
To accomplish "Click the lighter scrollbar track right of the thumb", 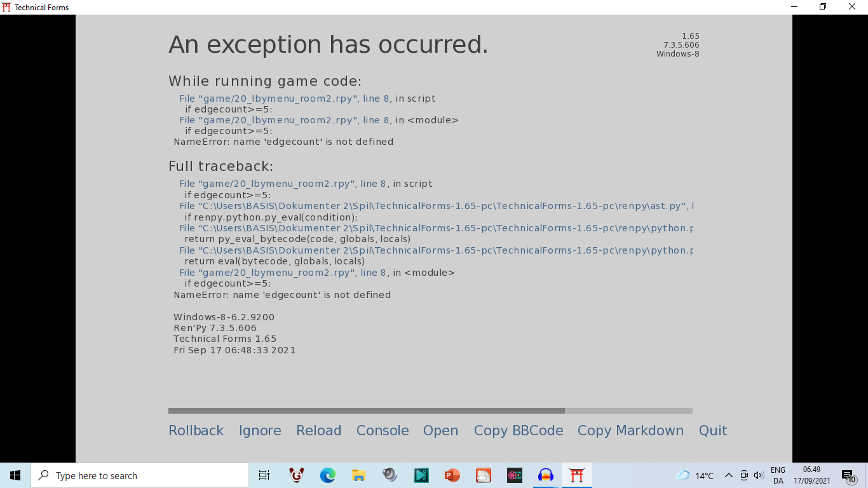I will pos(628,411).
